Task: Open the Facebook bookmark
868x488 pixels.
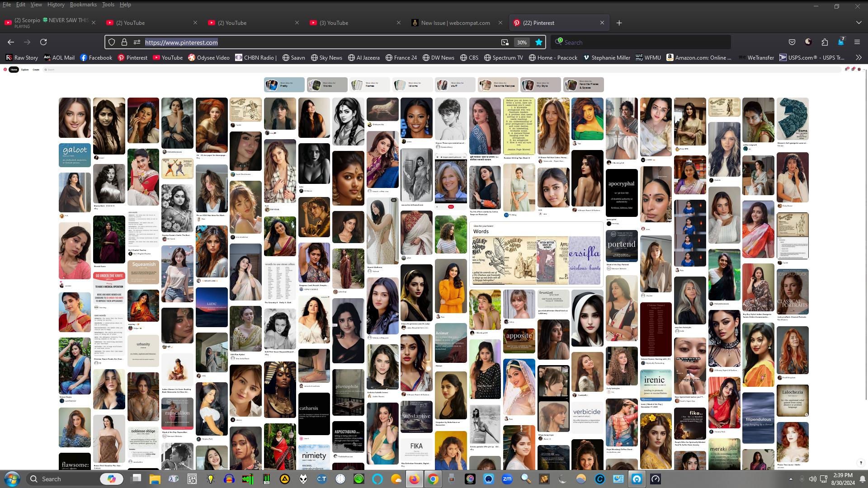Action: [x=96, y=57]
